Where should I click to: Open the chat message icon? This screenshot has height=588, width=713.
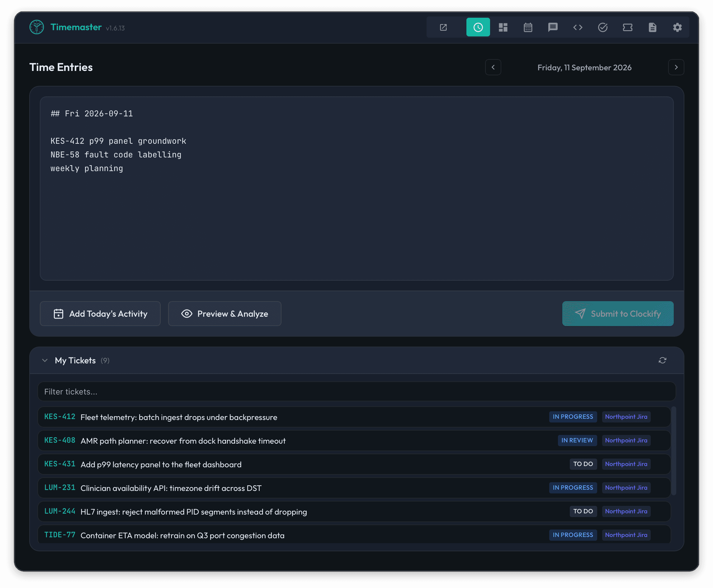point(553,27)
